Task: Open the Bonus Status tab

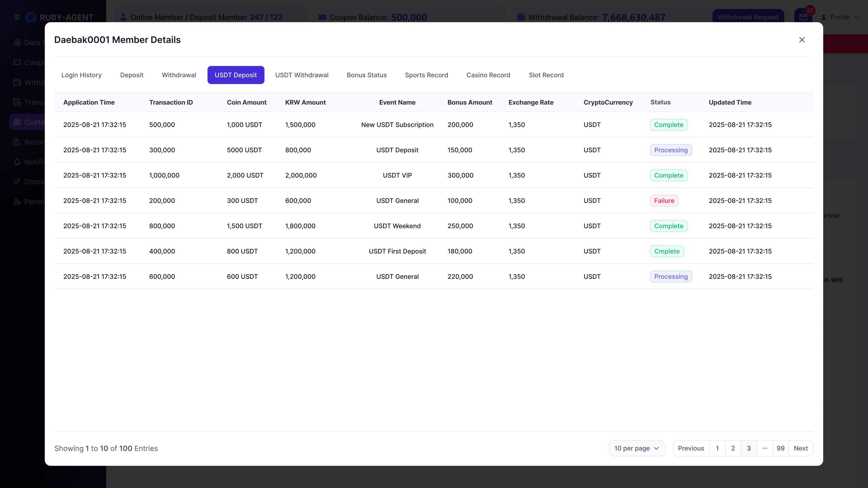Action: [x=367, y=75]
